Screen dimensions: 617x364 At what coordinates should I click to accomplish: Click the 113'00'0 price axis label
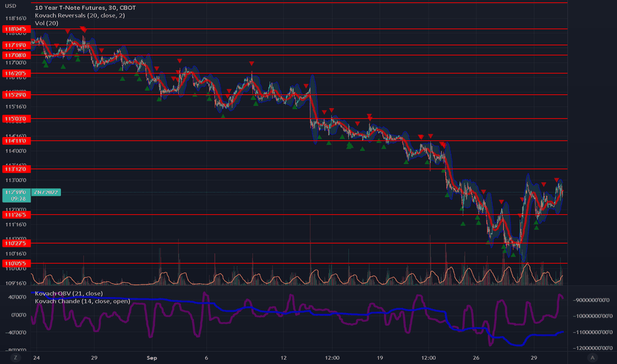click(x=16, y=181)
